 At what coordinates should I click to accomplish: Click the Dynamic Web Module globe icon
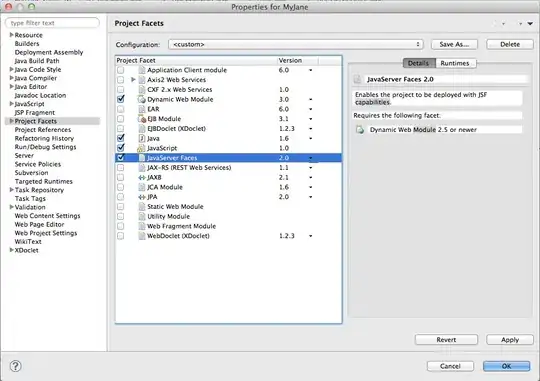(x=142, y=99)
